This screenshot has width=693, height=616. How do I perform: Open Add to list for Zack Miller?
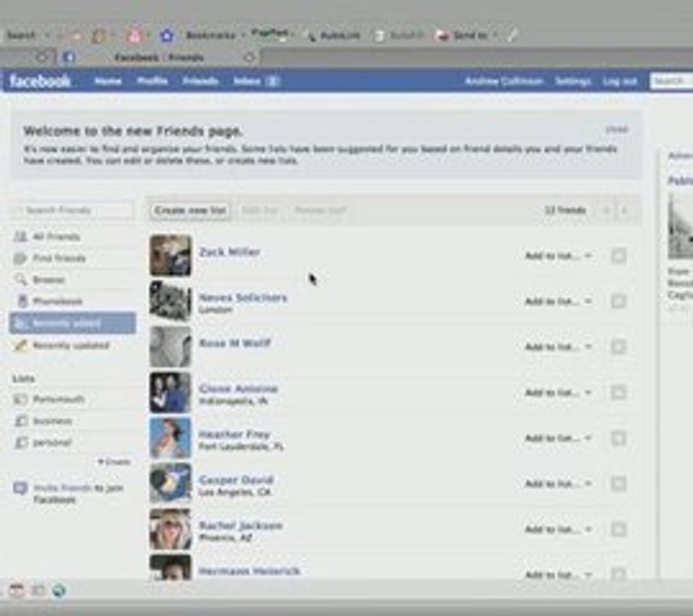pyautogui.click(x=558, y=256)
